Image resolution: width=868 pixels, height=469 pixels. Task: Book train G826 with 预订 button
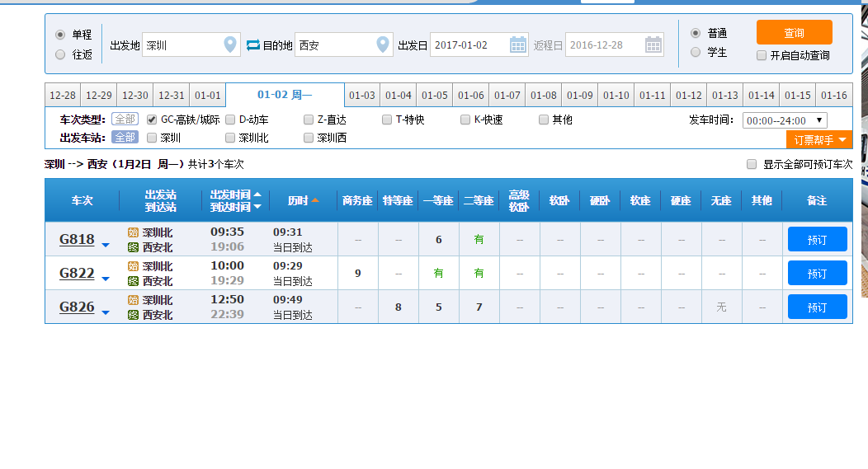[x=817, y=307]
